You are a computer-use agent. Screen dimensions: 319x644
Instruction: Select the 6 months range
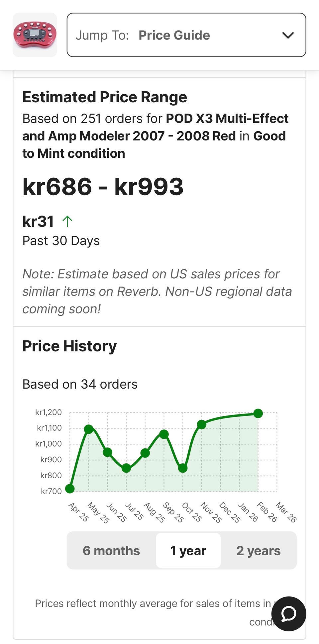tap(111, 550)
